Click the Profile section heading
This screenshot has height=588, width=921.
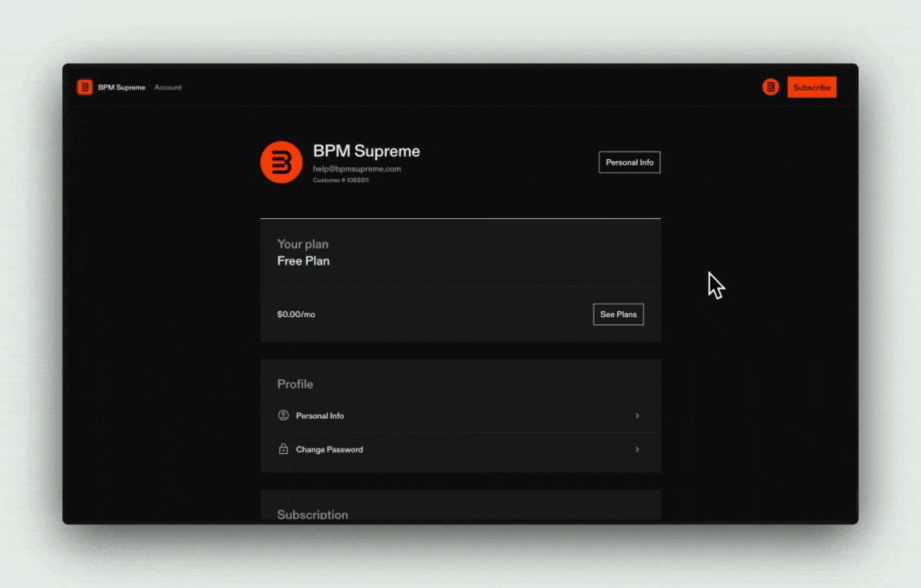(x=295, y=384)
